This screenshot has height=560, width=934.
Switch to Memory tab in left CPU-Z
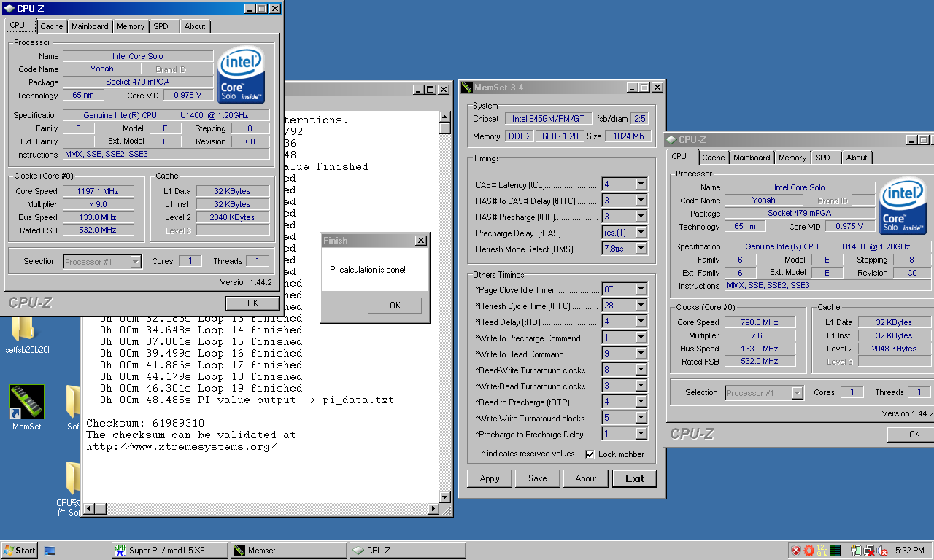(x=131, y=26)
